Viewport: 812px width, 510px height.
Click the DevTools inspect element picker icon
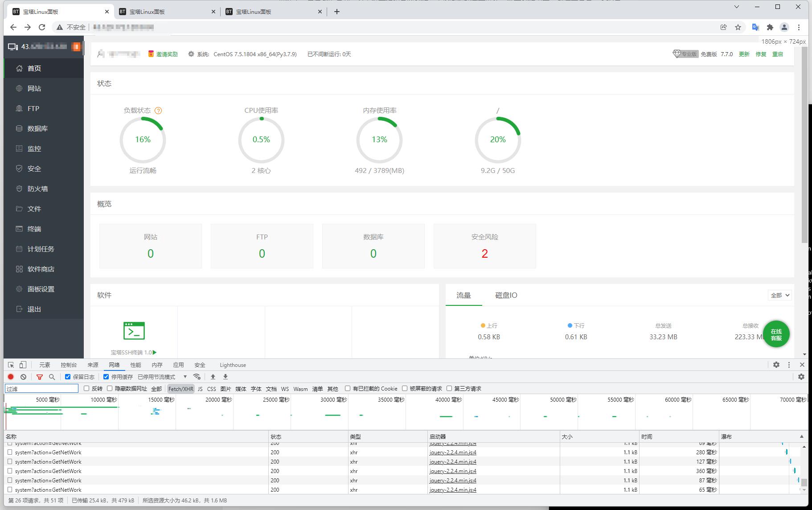point(11,365)
